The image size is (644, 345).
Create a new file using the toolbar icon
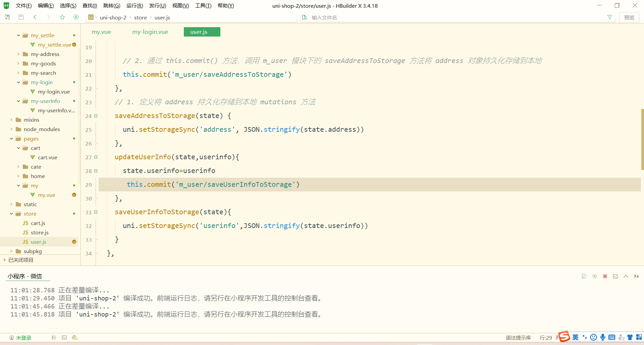click(7, 17)
